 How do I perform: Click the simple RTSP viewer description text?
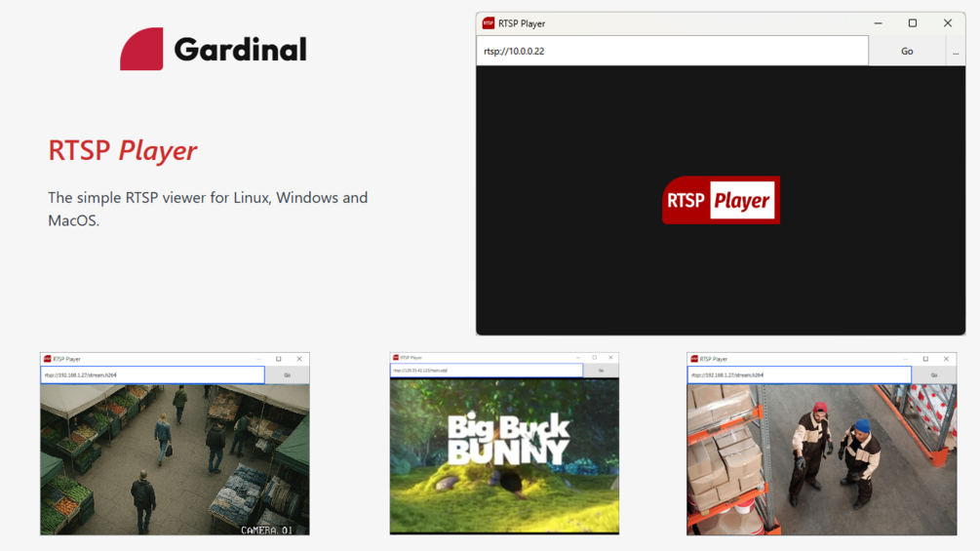pyautogui.click(x=208, y=209)
